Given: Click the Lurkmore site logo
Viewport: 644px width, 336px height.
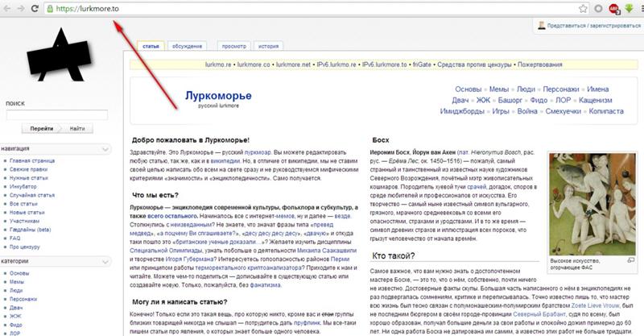Looking at the screenshot, I should 59,56.
